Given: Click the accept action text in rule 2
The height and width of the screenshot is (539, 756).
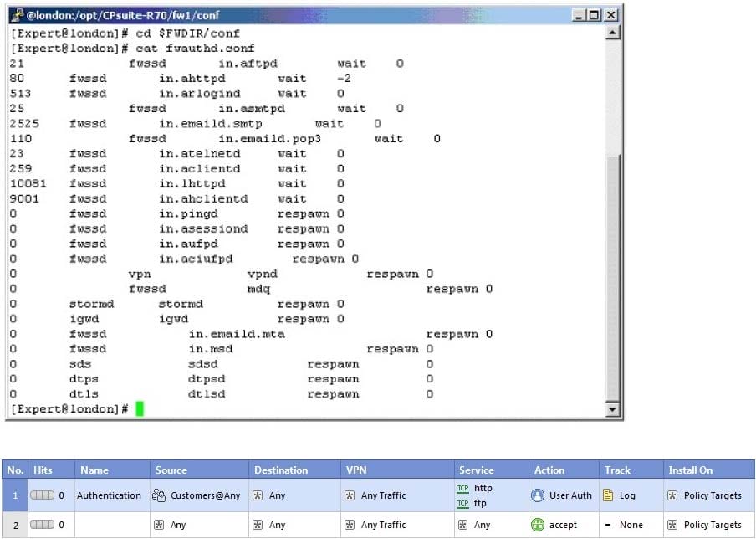Looking at the screenshot, I should tap(563, 525).
